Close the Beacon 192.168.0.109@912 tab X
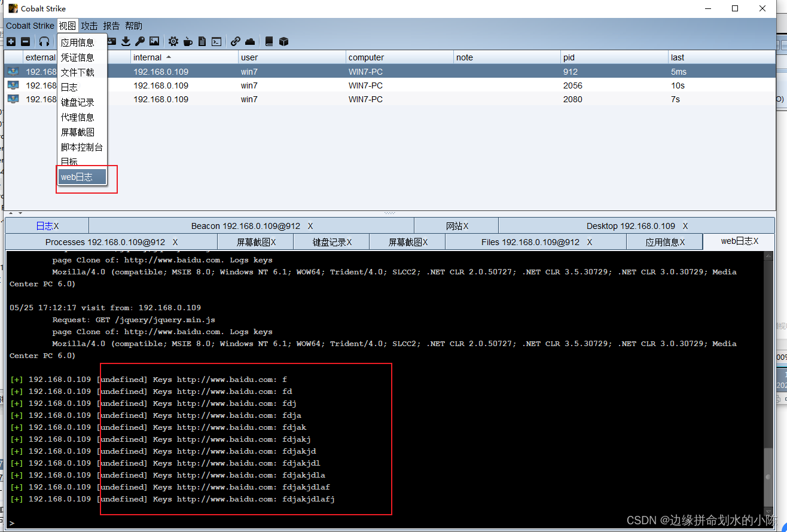787x532 pixels. point(310,226)
